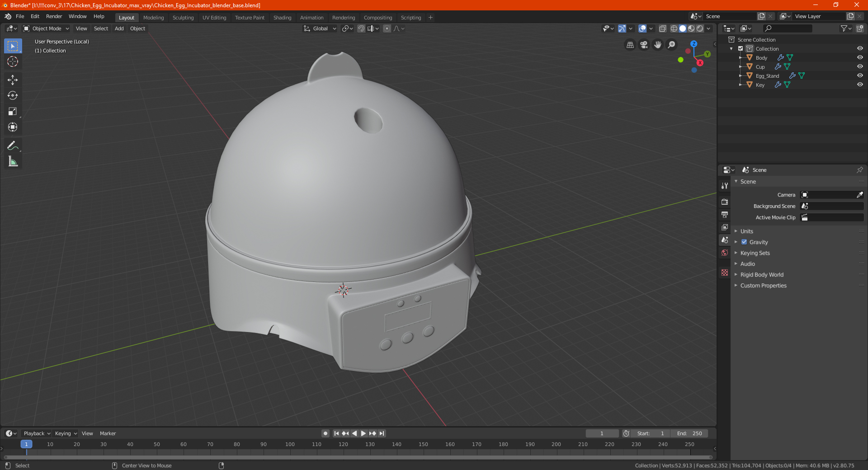Open the File menu
The image size is (868, 470).
tap(20, 16)
